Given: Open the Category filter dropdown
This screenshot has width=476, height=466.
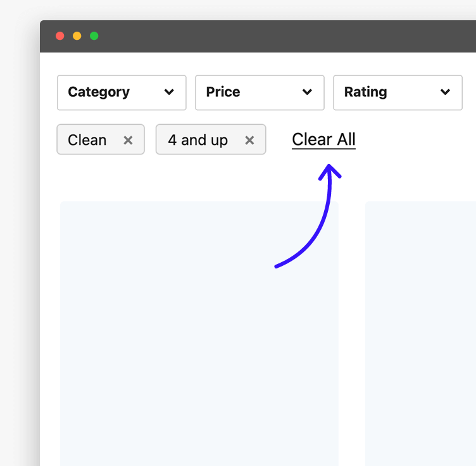Looking at the screenshot, I should pyautogui.click(x=122, y=92).
